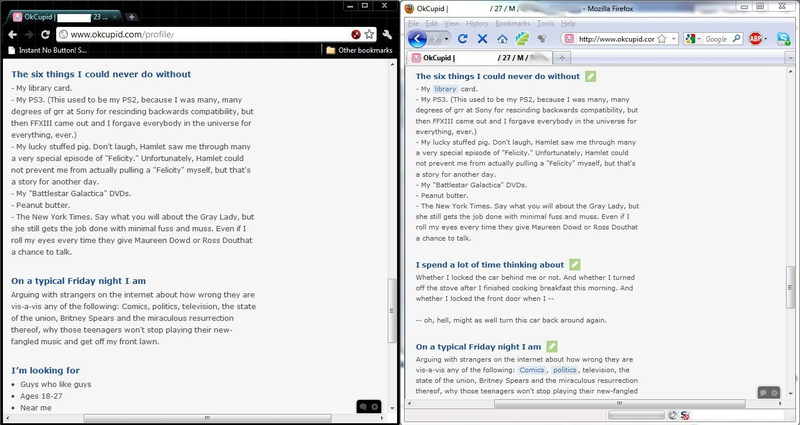Click the red blocked-content icon in Chrome's address bar
Image resolution: width=800 pixels, height=425 pixels.
[356, 34]
